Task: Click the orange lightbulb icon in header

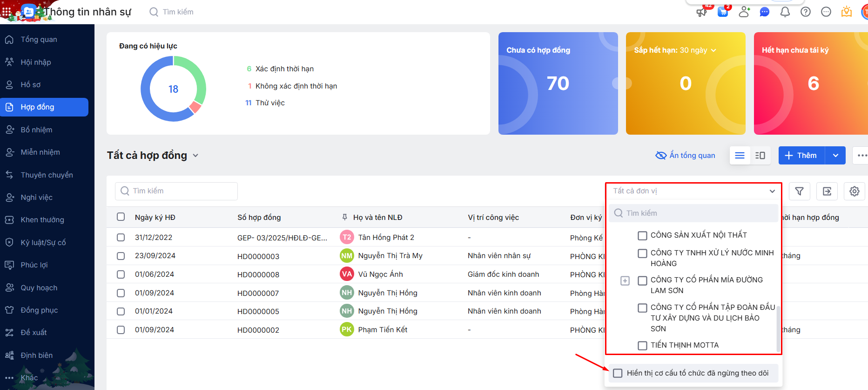Action: tap(847, 12)
